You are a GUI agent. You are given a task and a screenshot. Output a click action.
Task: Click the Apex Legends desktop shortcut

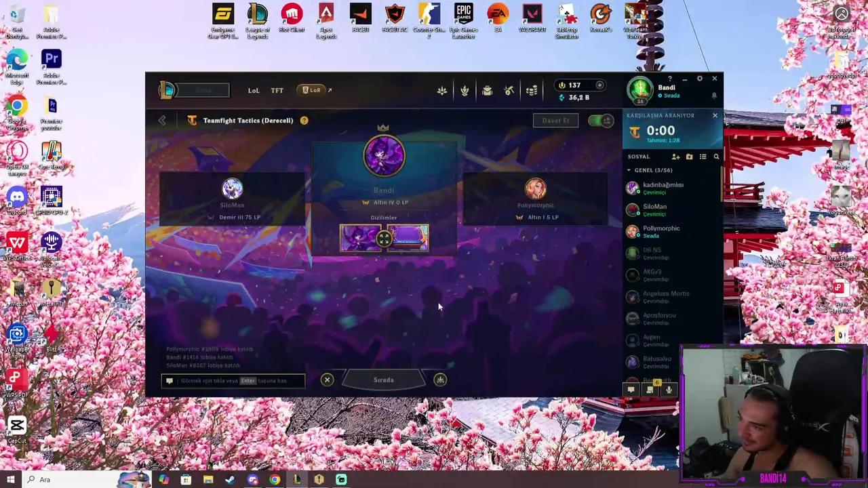(326, 21)
